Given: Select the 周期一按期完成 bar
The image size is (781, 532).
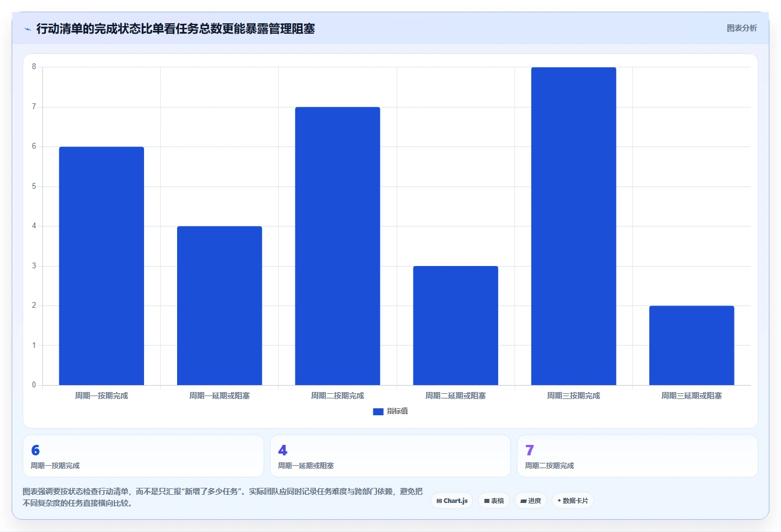Looking at the screenshot, I should point(102,266).
